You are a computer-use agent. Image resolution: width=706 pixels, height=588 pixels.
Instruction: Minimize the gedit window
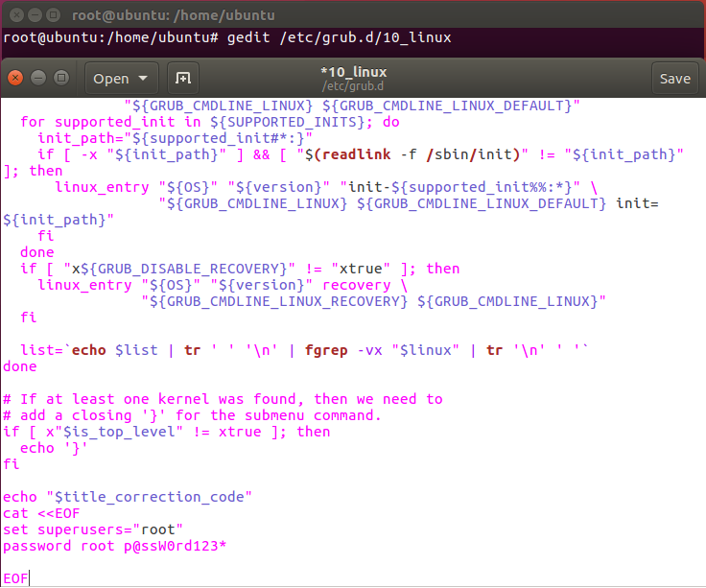tap(38, 78)
